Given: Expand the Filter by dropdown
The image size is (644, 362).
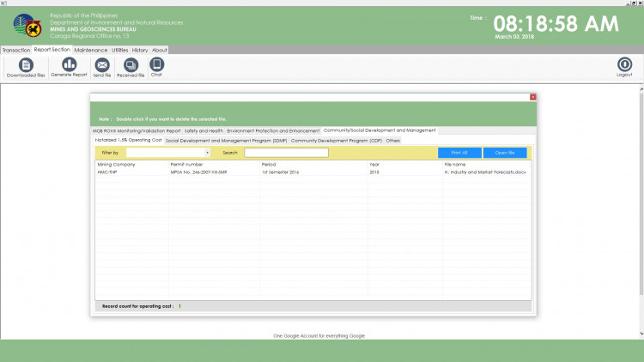Looking at the screenshot, I should 207,153.
